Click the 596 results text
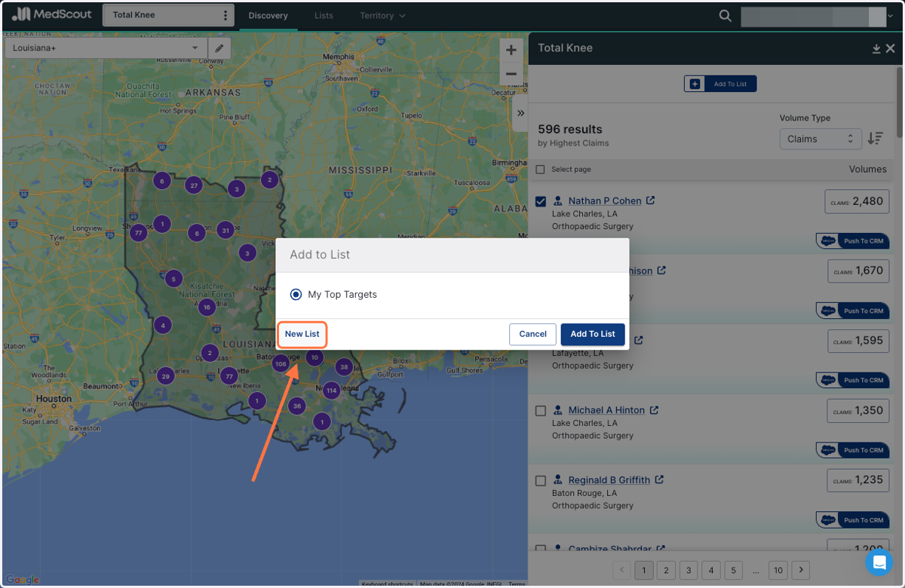Image resolution: width=905 pixels, height=588 pixels. [x=570, y=129]
